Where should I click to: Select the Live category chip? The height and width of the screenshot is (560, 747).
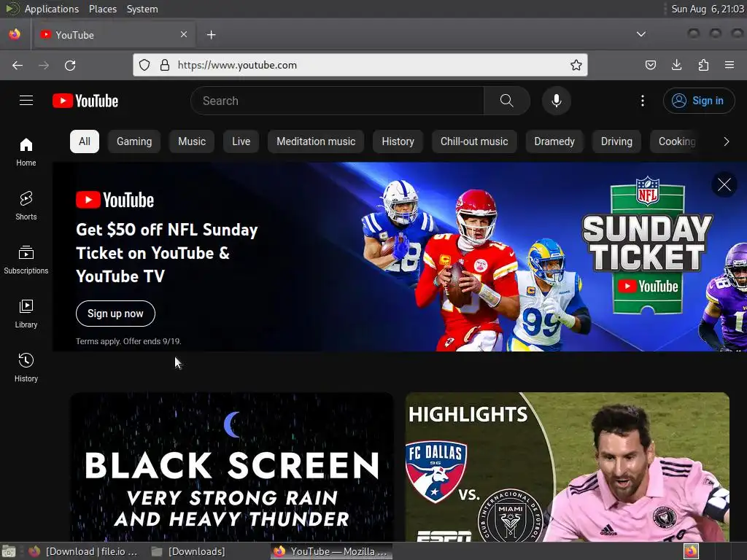[x=241, y=141]
